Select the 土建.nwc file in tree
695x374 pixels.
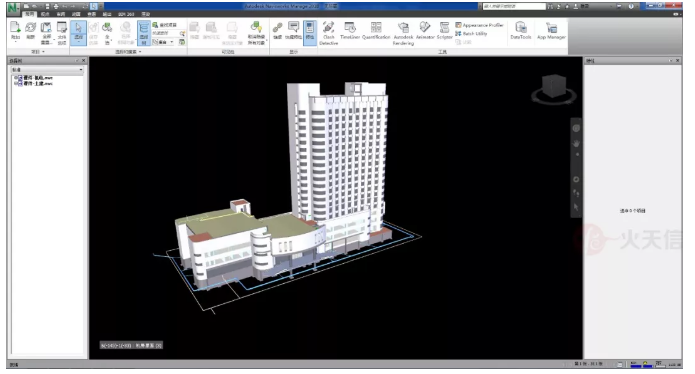point(38,83)
